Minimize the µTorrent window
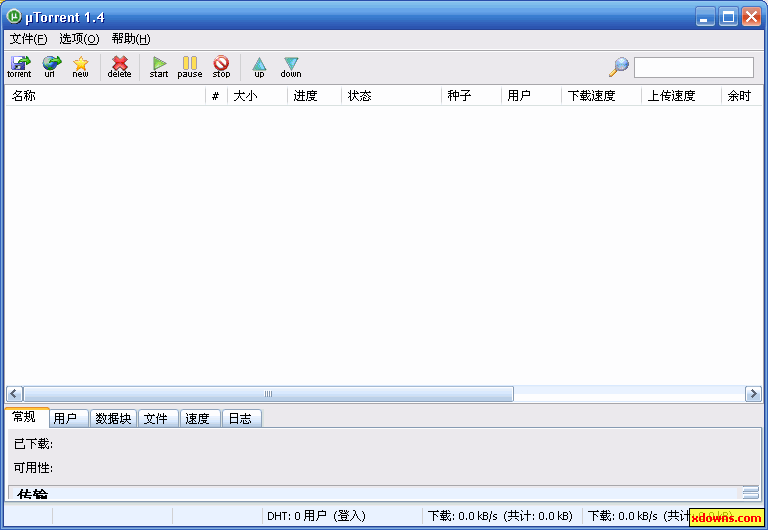 [705, 17]
